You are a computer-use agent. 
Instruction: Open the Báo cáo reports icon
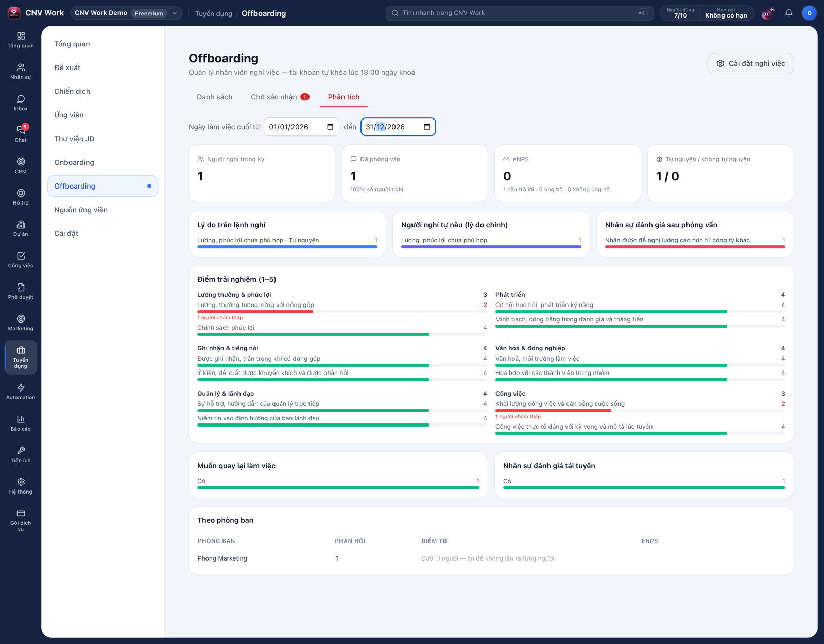coord(21,423)
